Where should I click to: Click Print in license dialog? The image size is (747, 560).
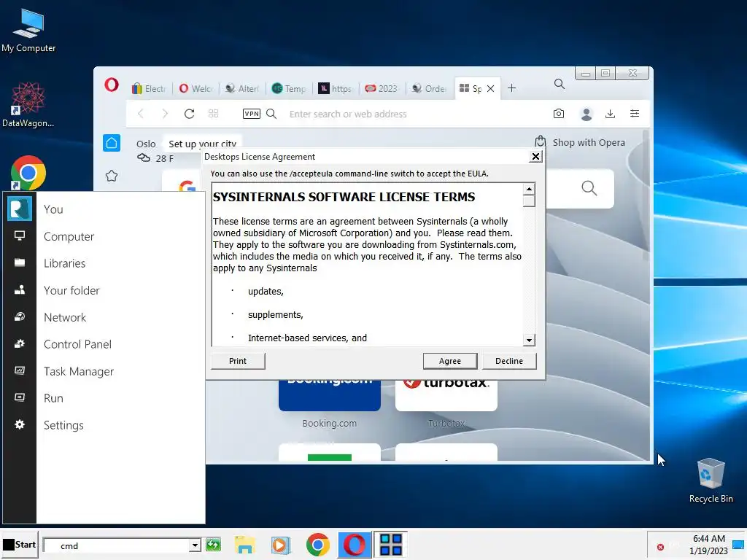(x=238, y=361)
